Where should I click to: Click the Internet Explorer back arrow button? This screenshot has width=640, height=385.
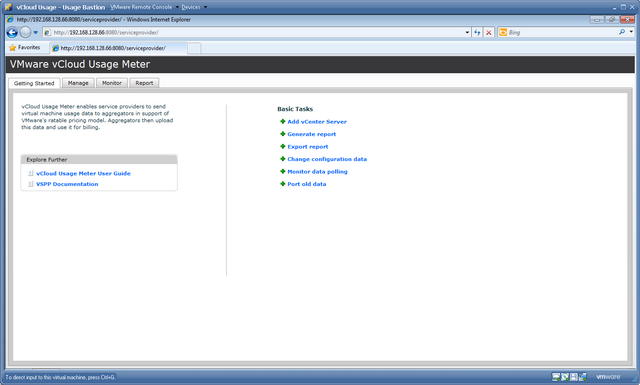tap(12, 32)
